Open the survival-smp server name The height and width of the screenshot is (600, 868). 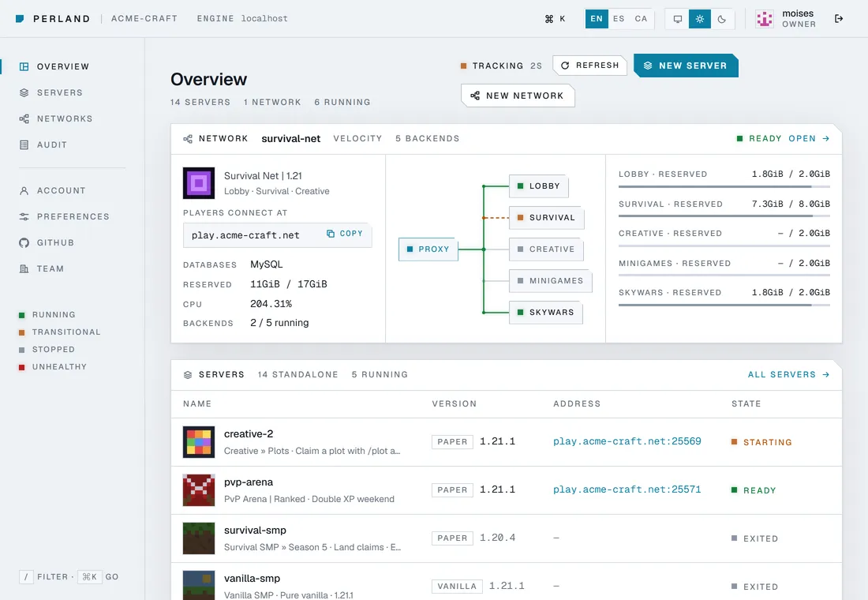255,531
